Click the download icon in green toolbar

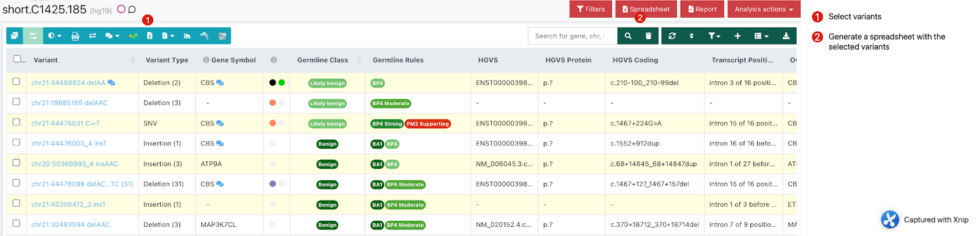[786, 36]
